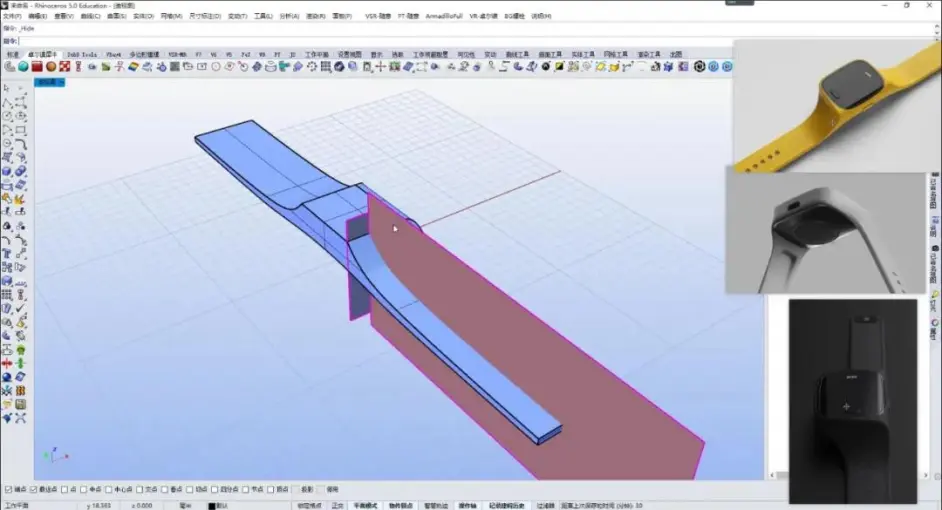This screenshot has width=942, height=510.
Task: Click the black watch reference image
Action: point(852,401)
